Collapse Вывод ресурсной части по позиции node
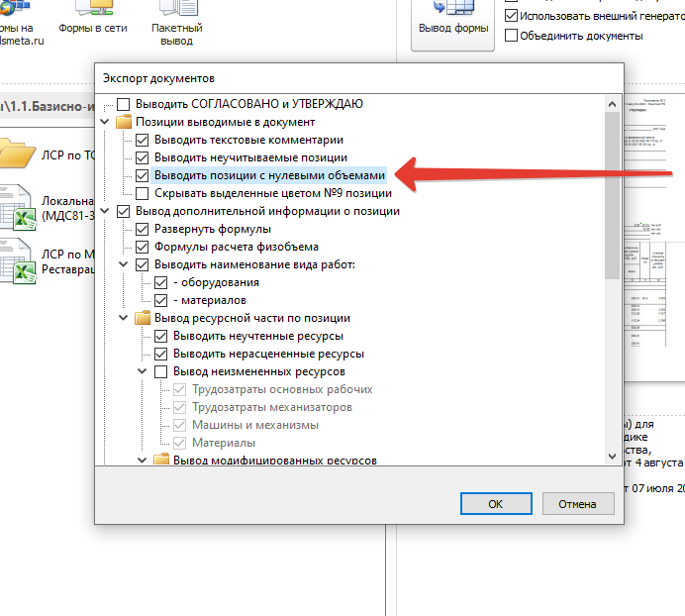 pos(124,318)
